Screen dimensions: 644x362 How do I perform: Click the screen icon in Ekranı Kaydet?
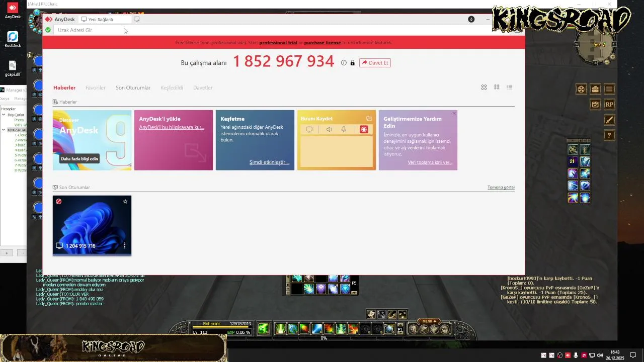[309, 129]
